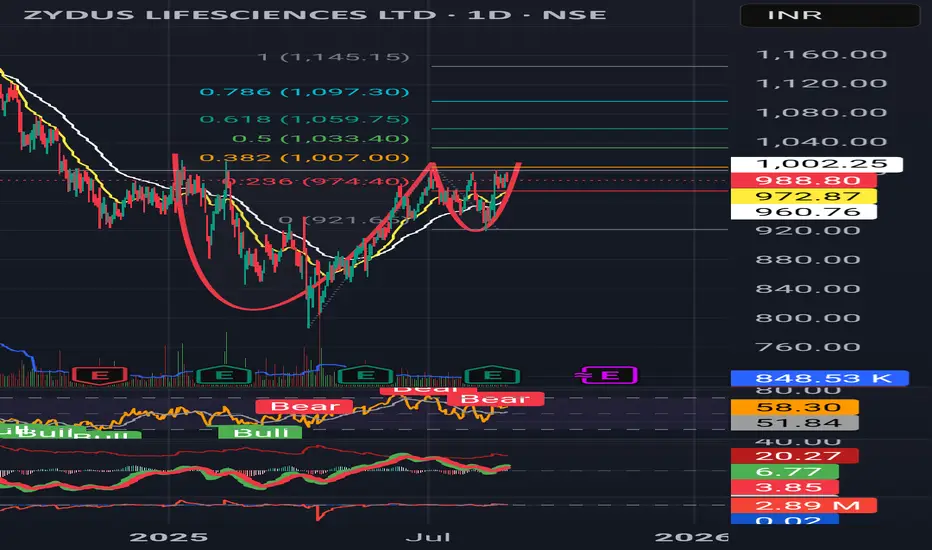Image resolution: width=932 pixels, height=550 pixels.
Task: Click the yellow 972.87 moving average tag
Action: point(803,196)
